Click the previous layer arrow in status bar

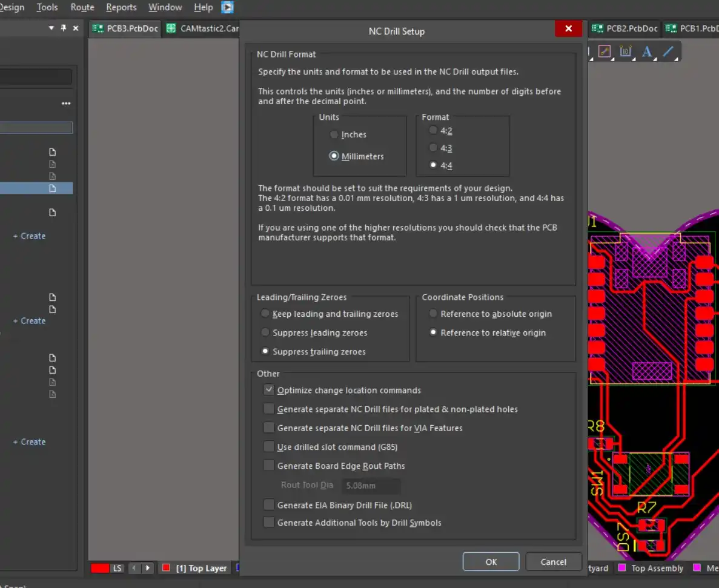pos(134,568)
